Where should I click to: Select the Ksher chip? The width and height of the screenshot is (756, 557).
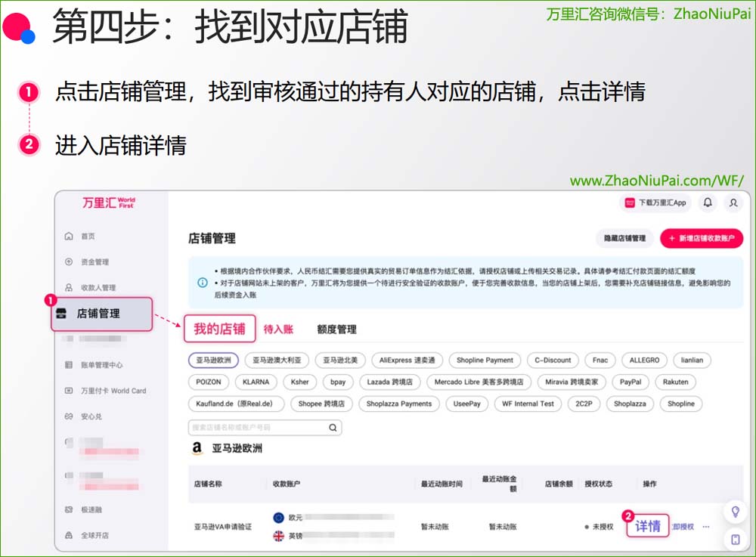299,382
